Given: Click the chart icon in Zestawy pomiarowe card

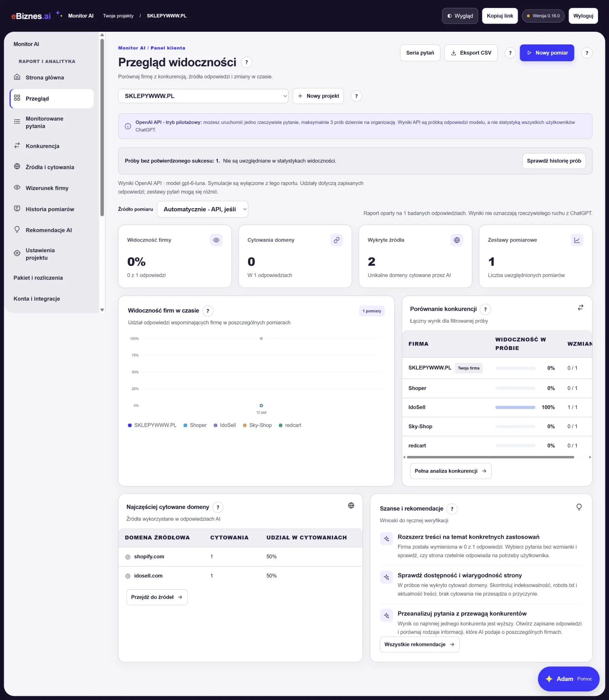Looking at the screenshot, I should [577, 240].
